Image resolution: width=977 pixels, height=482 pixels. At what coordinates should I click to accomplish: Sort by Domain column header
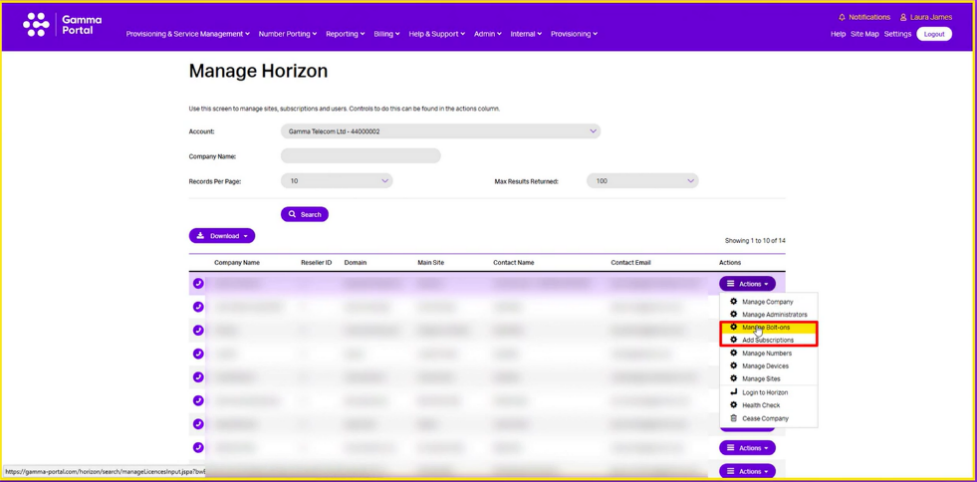355,263
